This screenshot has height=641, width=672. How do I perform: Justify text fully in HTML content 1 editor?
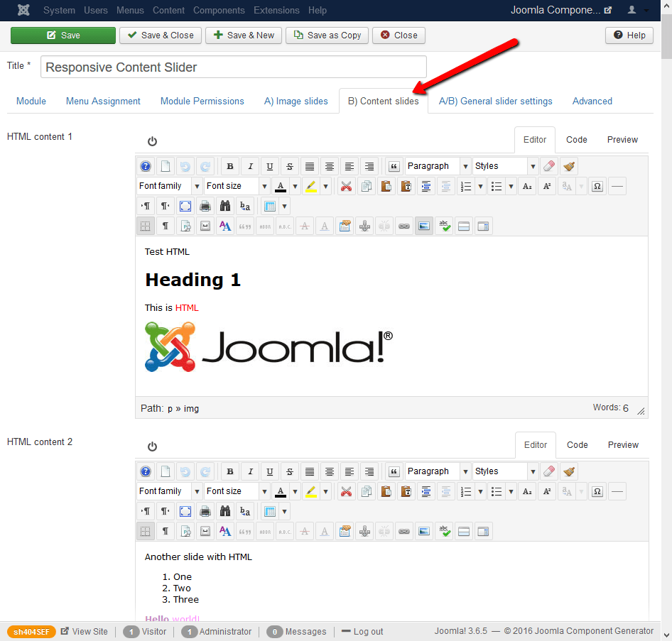click(x=310, y=166)
